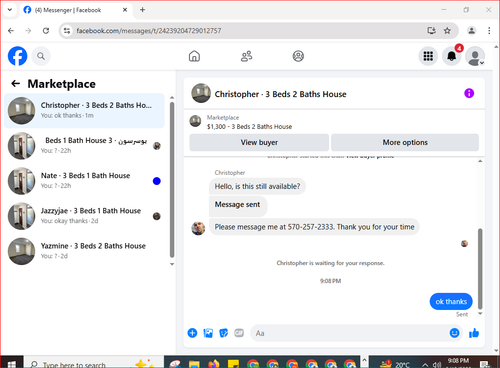Open the account profile menu
The width and height of the screenshot is (500, 368).
tap(475, 56)
